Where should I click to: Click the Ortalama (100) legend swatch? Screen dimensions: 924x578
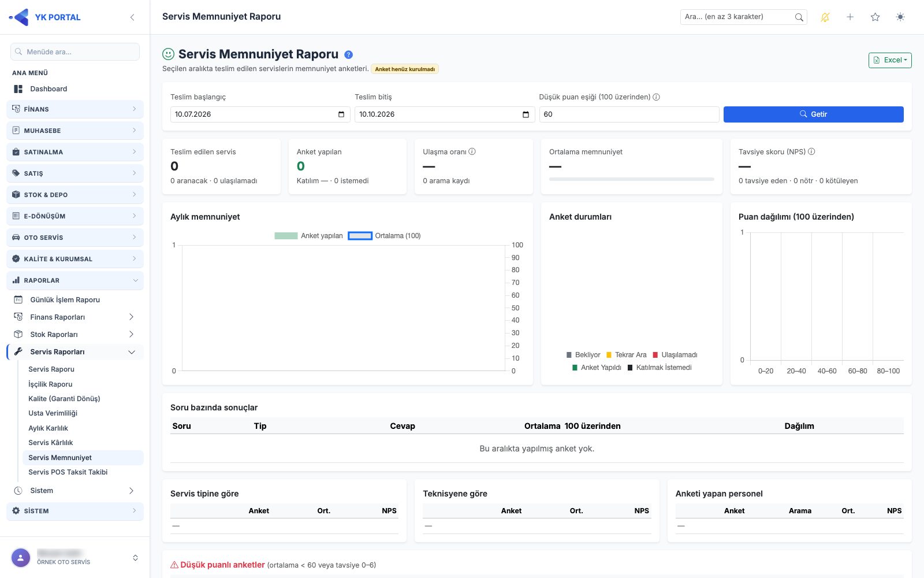coord(360,236)
